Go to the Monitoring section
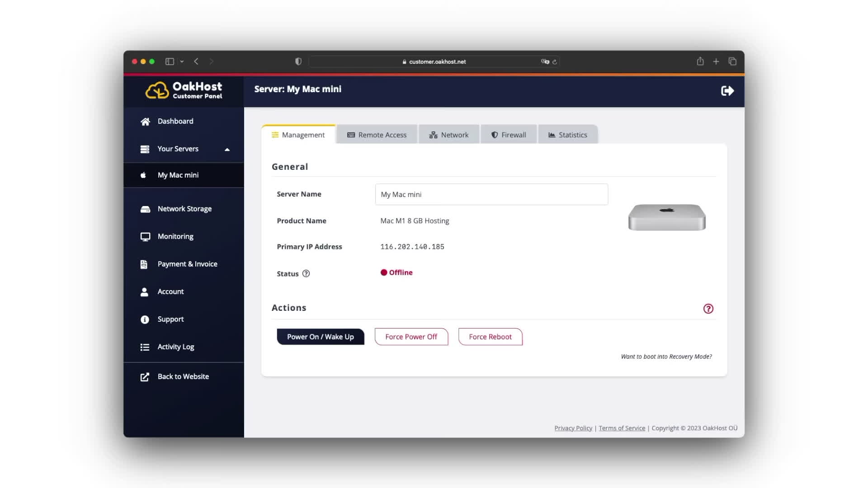868x488 pixels. click(175, 236)
